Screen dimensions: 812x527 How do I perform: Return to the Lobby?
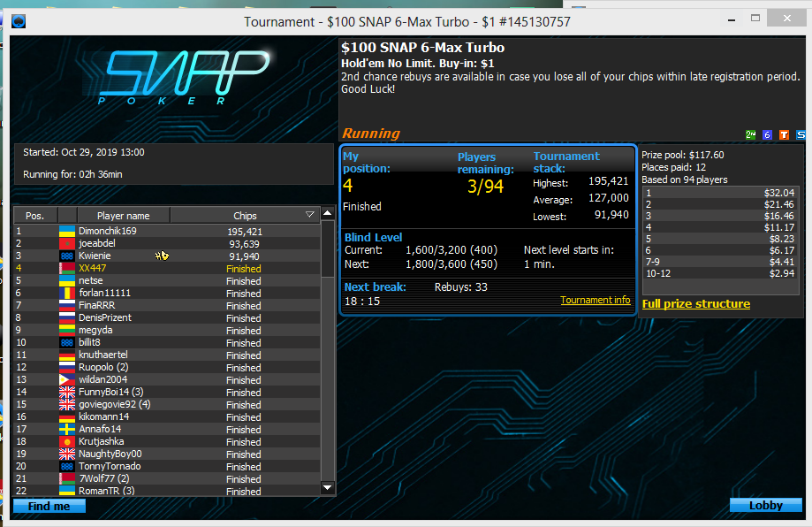click(766, 505)
